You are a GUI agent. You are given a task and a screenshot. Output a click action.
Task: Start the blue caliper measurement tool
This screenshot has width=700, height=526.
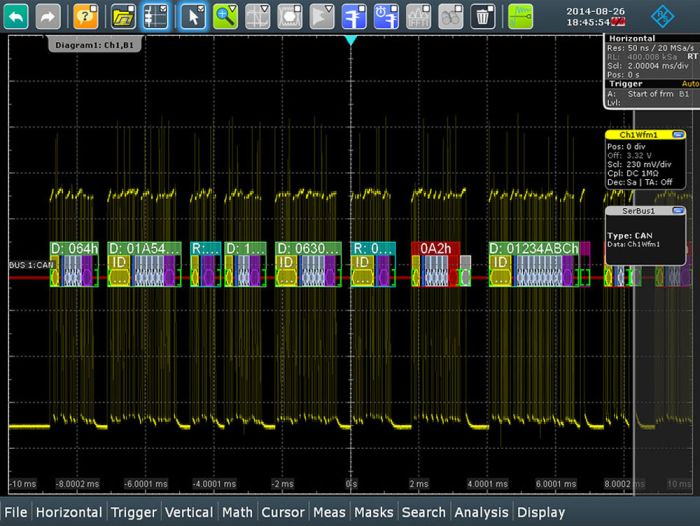(354, 17)
